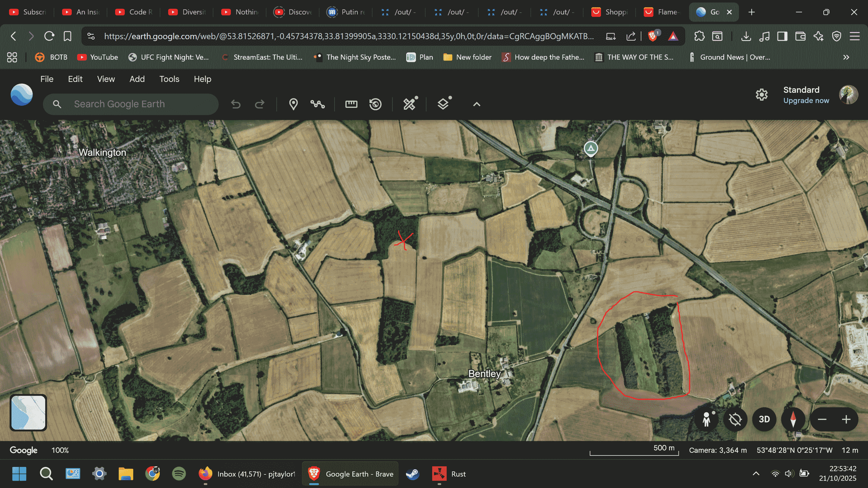Screen dimensions: 868x488
Task: Expand hidden bookmarks with double chevron
Action: [x=846, y=57]
